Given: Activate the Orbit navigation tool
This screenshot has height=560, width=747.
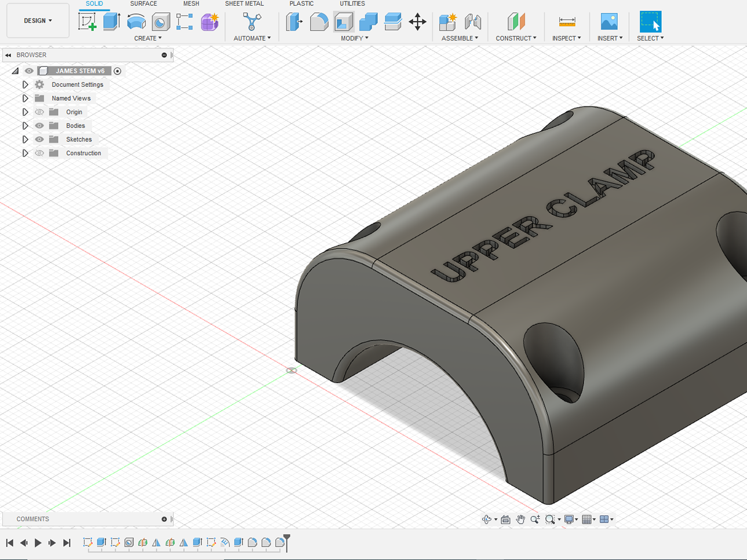Looking at the screenshot, I should tap(487, 519).
